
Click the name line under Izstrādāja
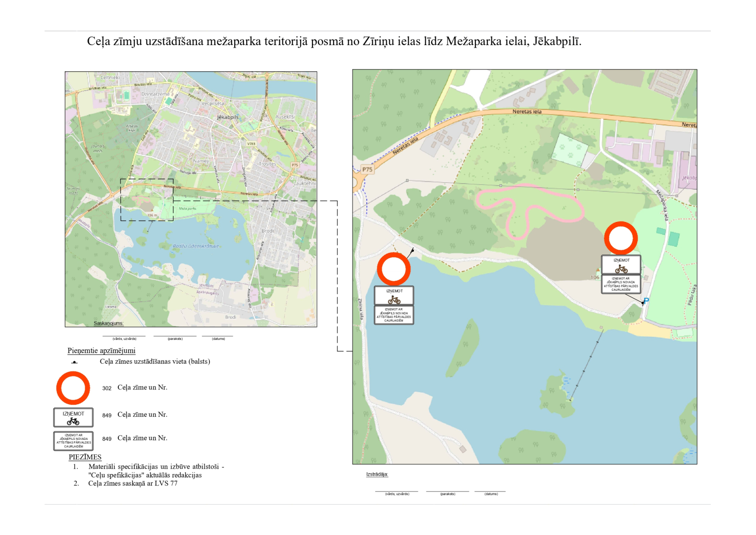click(x=397, y=491)
